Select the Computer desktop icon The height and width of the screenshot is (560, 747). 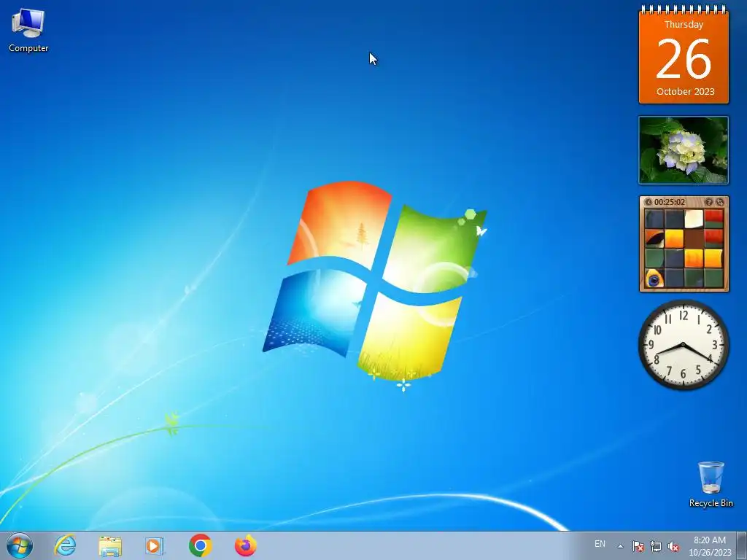point(28,31)
